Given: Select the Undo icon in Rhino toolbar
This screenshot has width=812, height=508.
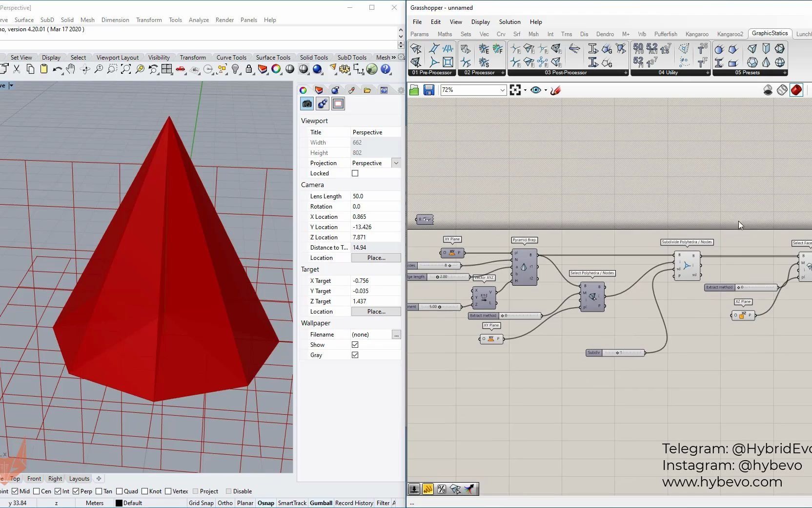Looking at the screenshot, I should pos(57,69).
